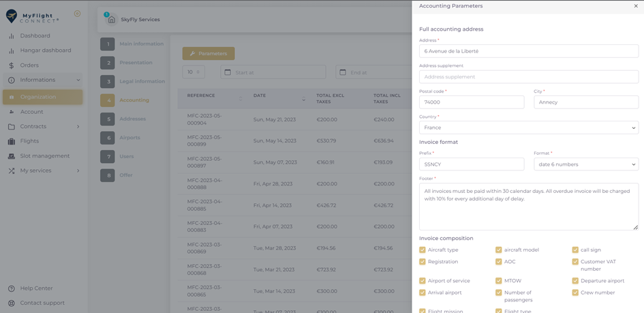
Task: Select the Airports section tab
Action: [129, 138]
